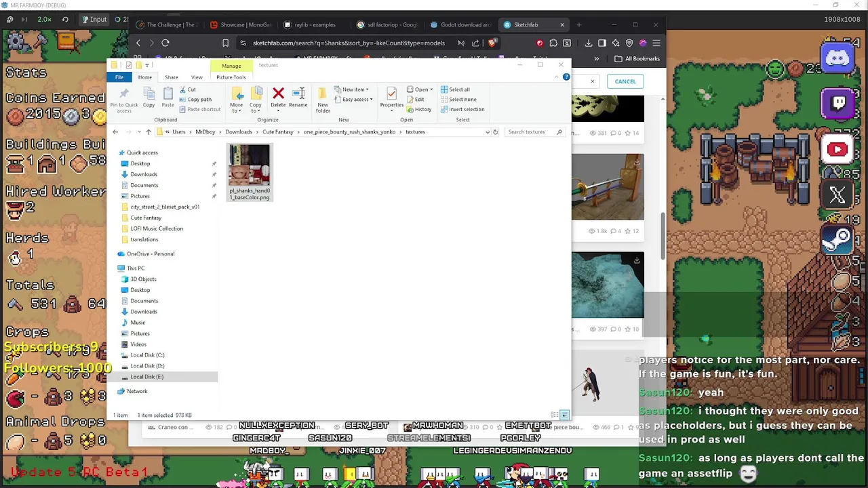Open file History from the ribbon
Viewport: 868px width, 488px height.
point(419,109)
